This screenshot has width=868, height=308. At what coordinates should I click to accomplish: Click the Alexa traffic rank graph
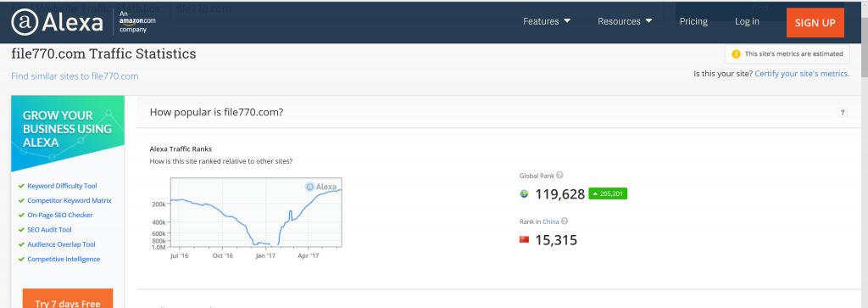[256, 212]
